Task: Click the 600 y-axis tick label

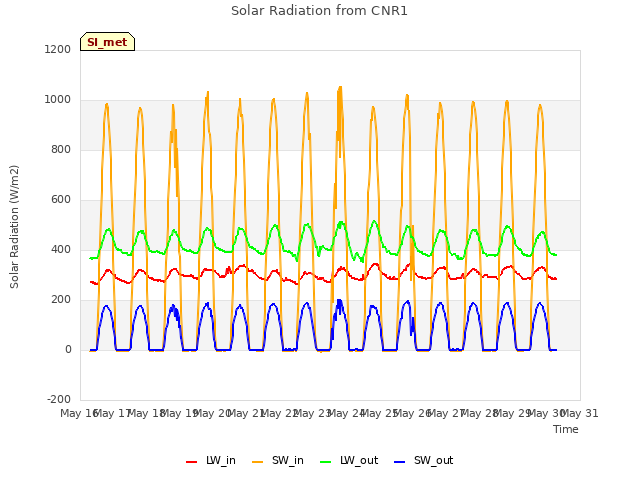Action: 61,200
